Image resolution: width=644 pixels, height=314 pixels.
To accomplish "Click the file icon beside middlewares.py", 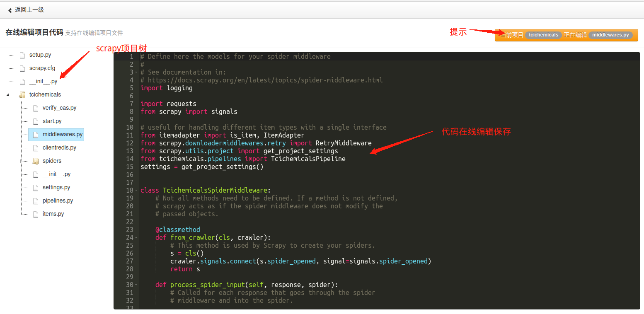I will coord(35,134).
